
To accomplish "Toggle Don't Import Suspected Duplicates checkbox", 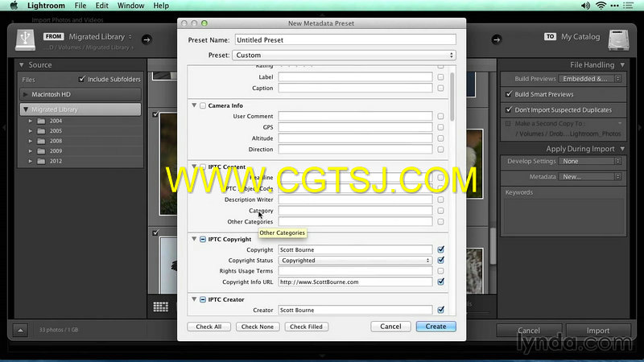I will tap(509, 109).
